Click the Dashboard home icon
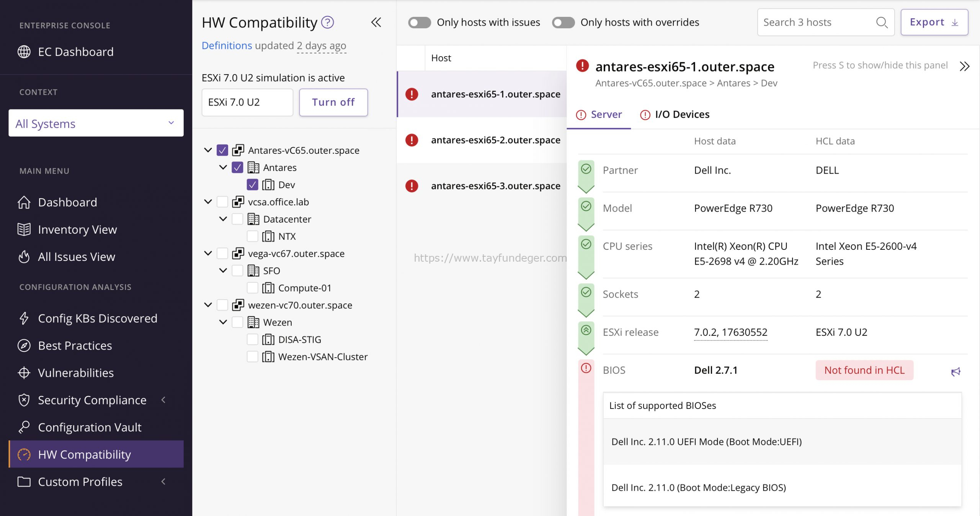Screen dimensions: 980x516 pyautogui.click(x=24, y=202)
